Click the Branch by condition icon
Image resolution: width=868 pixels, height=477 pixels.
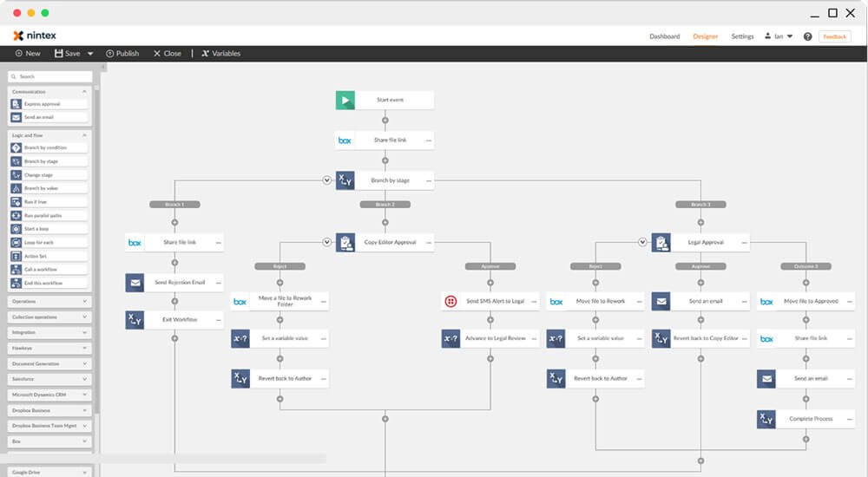tap(16, 147)
